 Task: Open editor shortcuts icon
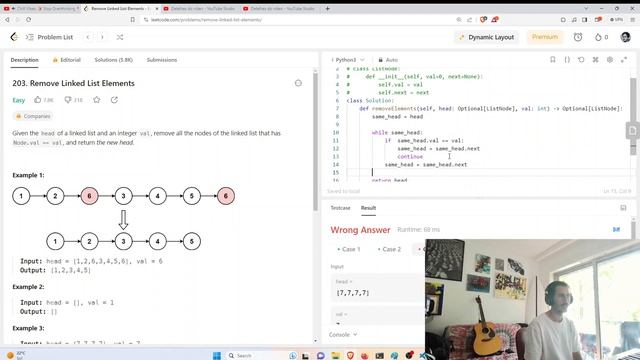596,60
